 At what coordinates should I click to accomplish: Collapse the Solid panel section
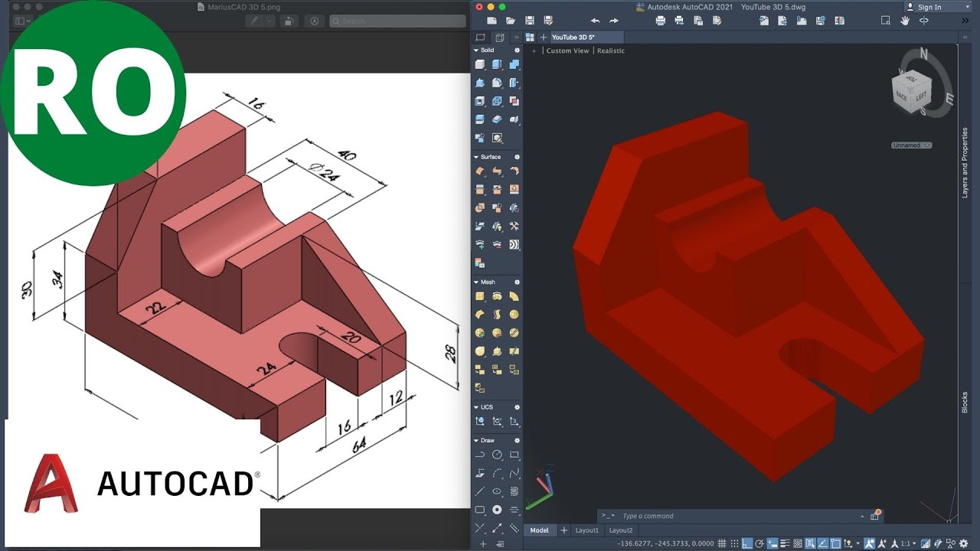pyautogui.click(x=476, y=51)
